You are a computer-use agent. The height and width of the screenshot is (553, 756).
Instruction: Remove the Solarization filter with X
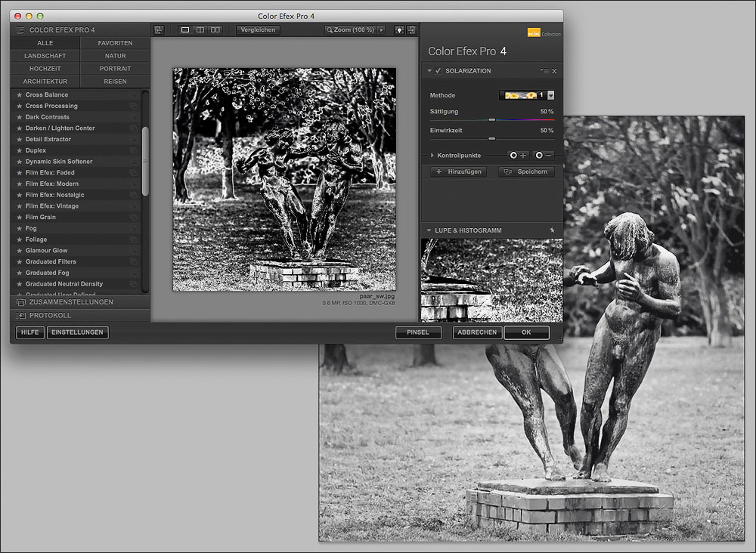click(x=554, y=71)
